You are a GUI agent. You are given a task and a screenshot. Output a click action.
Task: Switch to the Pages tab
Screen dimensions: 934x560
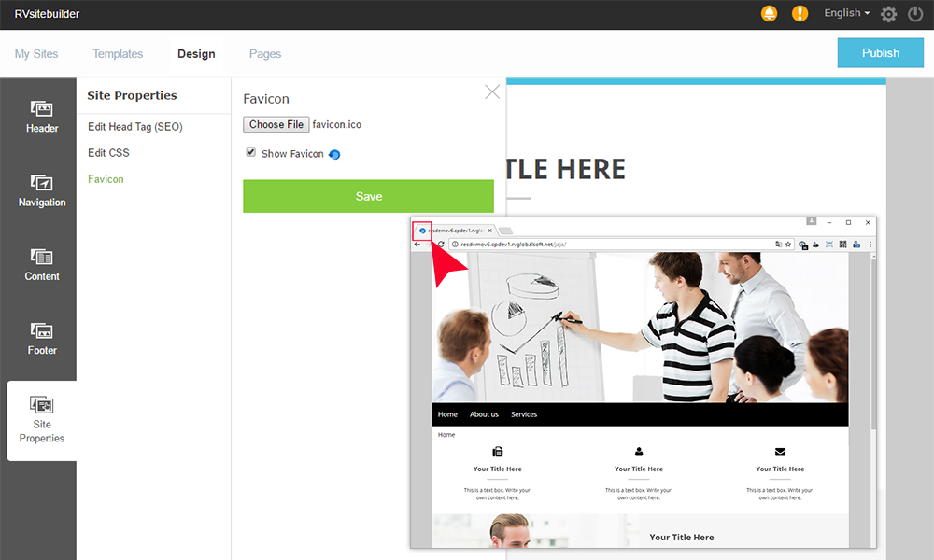pyautogui.click(x=265, y=53)
